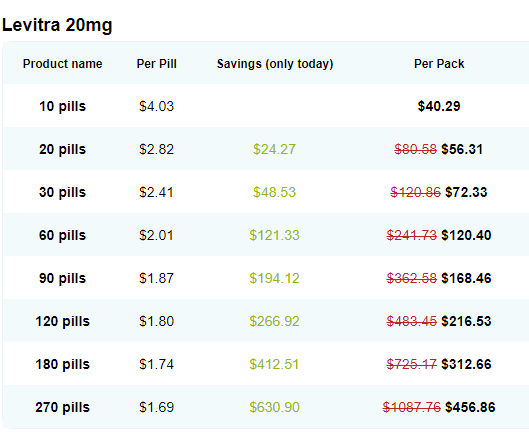The image size is (529, 443).
Task: Click the Per Pack column header
Action: pos(439,64)
